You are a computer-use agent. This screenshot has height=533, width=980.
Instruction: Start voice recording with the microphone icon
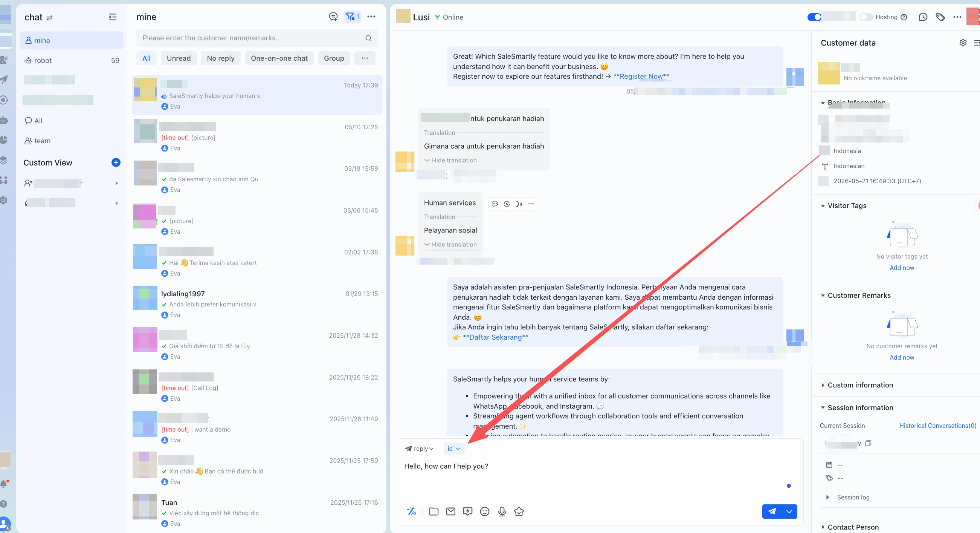tap(502, 511)
